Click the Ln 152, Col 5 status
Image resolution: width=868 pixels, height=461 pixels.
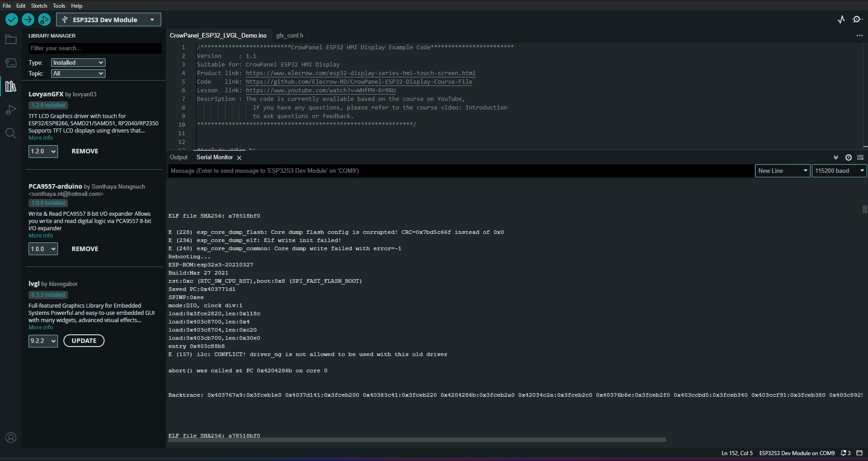[737, 453]
